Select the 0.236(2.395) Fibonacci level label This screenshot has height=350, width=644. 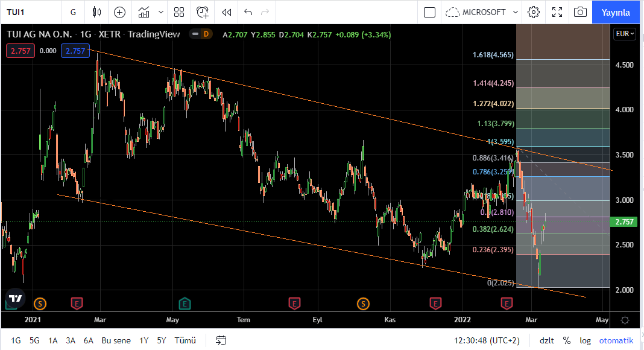(x=493, y=249)
